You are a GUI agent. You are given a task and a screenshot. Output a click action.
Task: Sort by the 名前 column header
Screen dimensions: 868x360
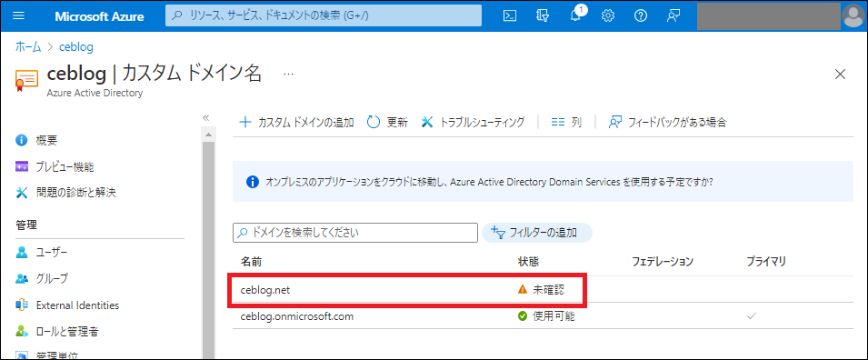coord(252,262)
